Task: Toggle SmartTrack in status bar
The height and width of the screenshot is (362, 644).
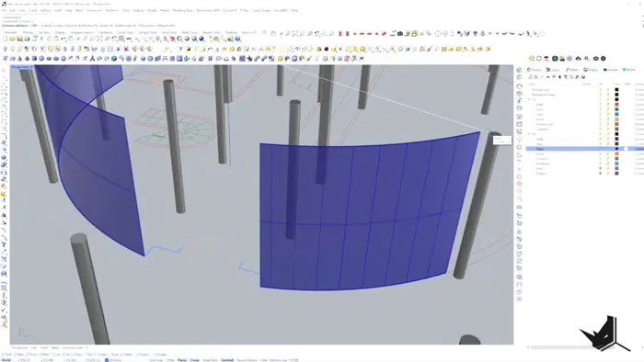Action: pyautogui.click(x=210, y=360)
